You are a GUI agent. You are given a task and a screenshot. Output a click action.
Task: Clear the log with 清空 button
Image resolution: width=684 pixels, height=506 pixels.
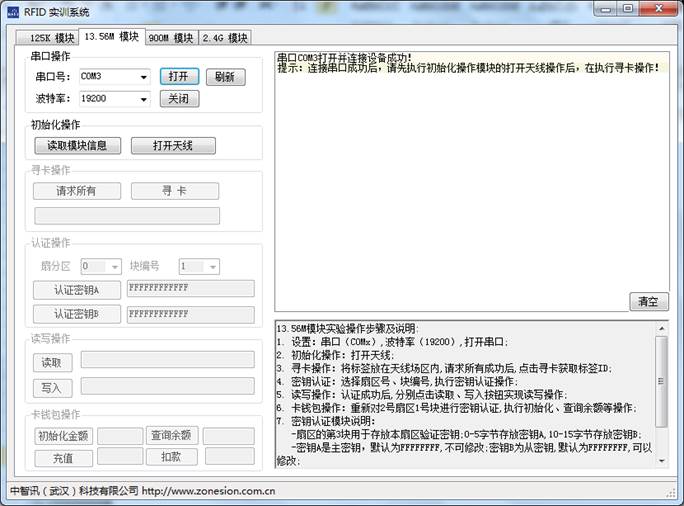click(648, 301)
